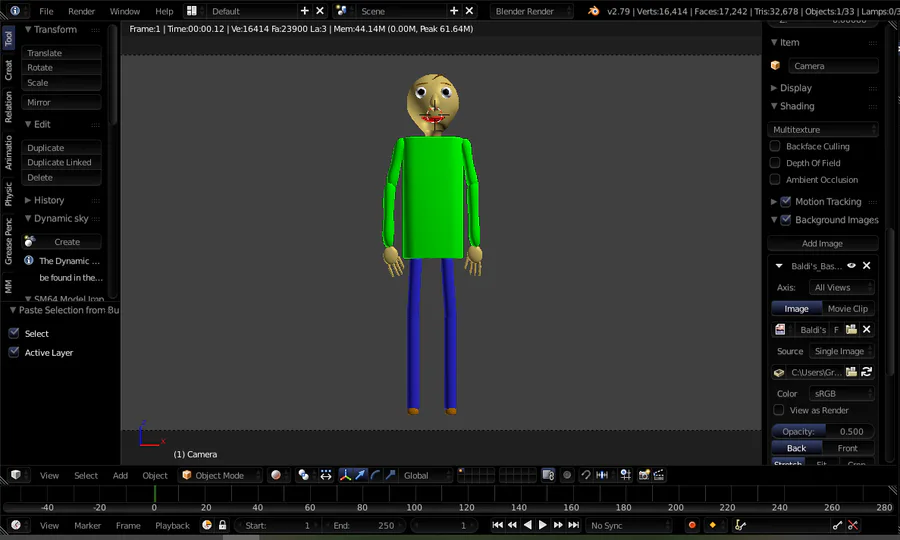Click the Mirror button
The height and width of the screenshot is (540, 900).
[x=61, y=102]
